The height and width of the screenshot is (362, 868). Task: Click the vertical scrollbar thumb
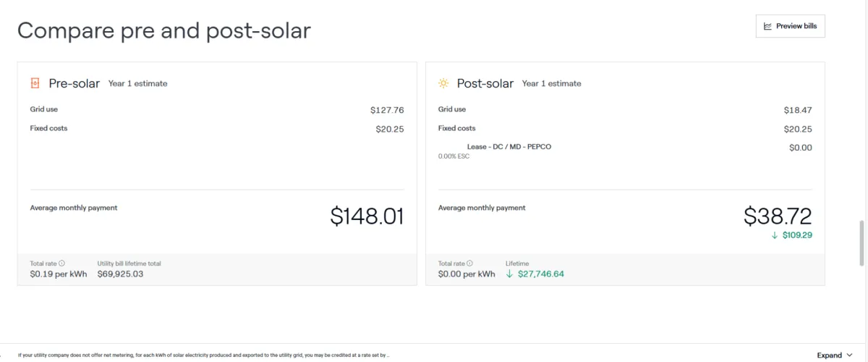coord(861,244)
